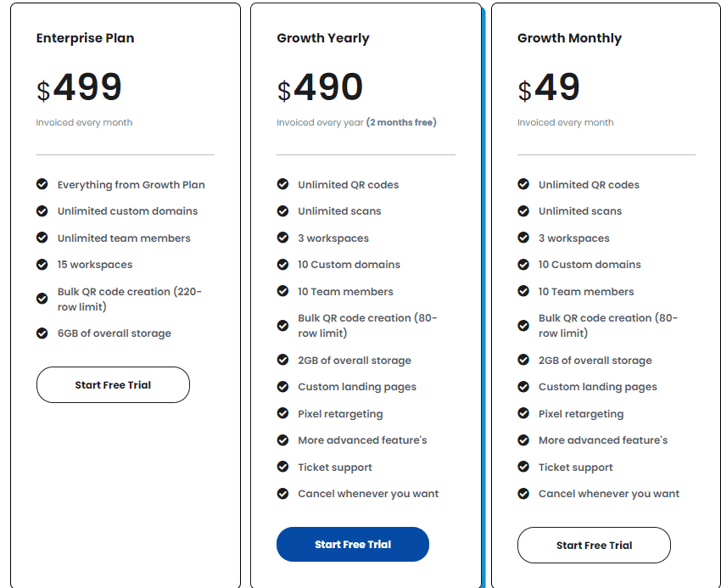Click the checkmark next to 15 workspaces
Viewport: 721px width, 588px height.
point(42,264)
